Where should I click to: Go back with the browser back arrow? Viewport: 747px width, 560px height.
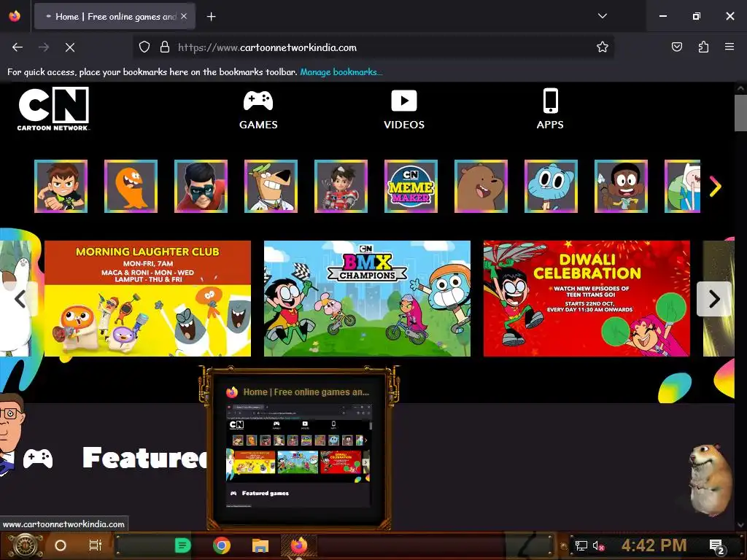[18, 47]
